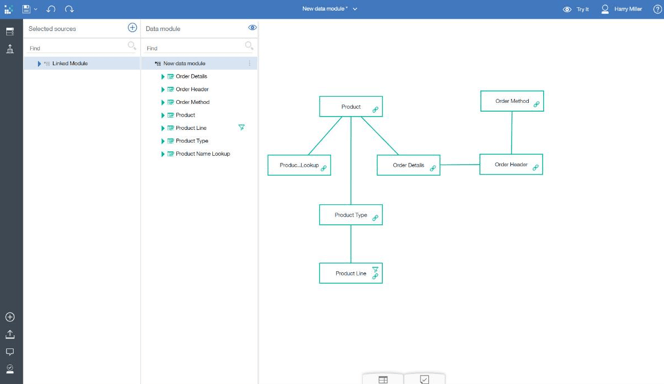Screen dimensions: 664x384
Task: Click the Find field in Data module
Action: (x=194, y=48)
